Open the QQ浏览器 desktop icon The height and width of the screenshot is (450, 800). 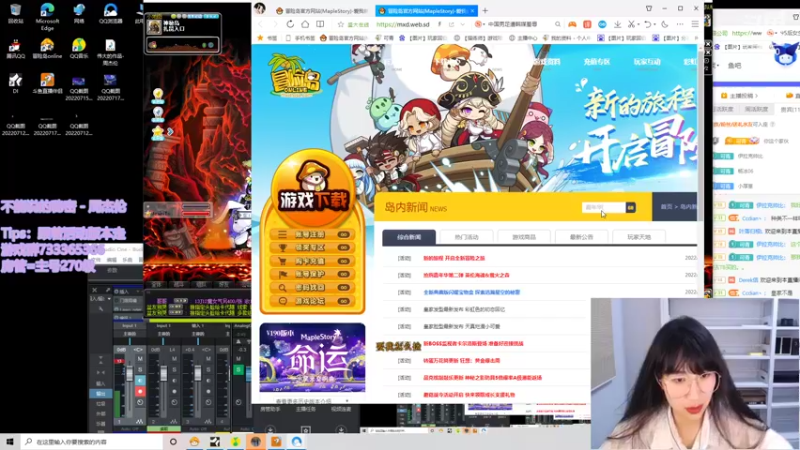click(110, 14)
